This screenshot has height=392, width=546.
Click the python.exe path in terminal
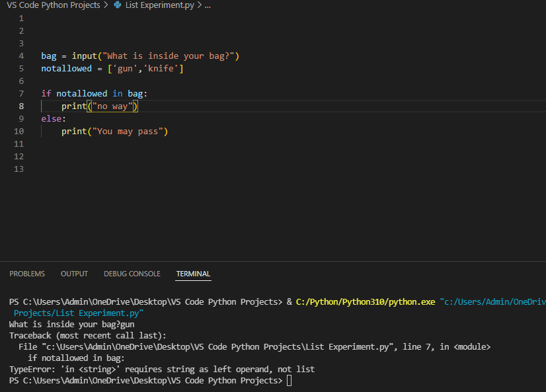coord(366,302)
